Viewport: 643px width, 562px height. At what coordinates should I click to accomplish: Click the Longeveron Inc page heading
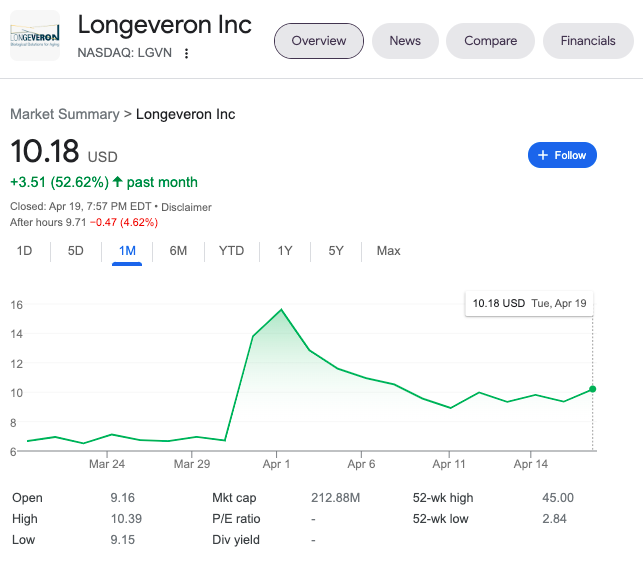coord(164,25)
